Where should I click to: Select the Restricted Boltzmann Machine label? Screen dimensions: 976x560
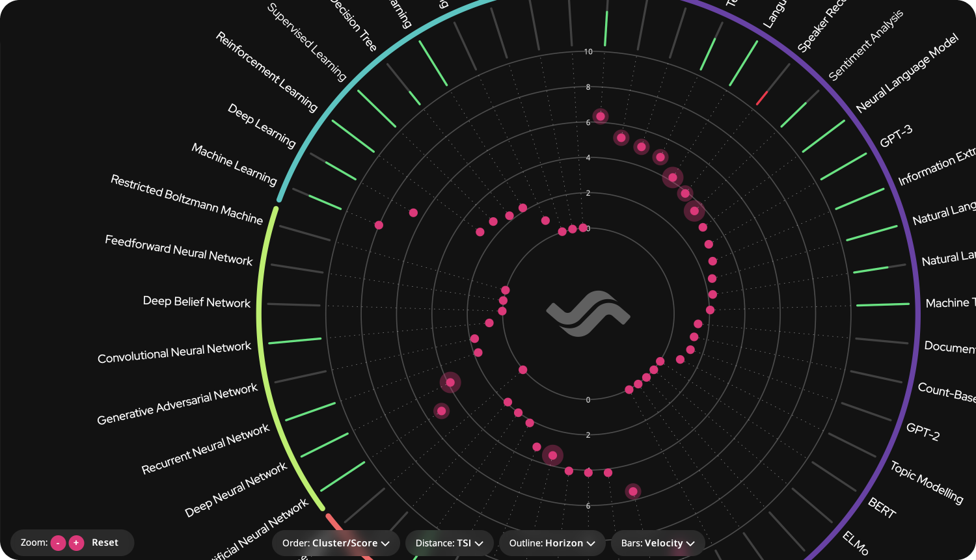[187, 199]
